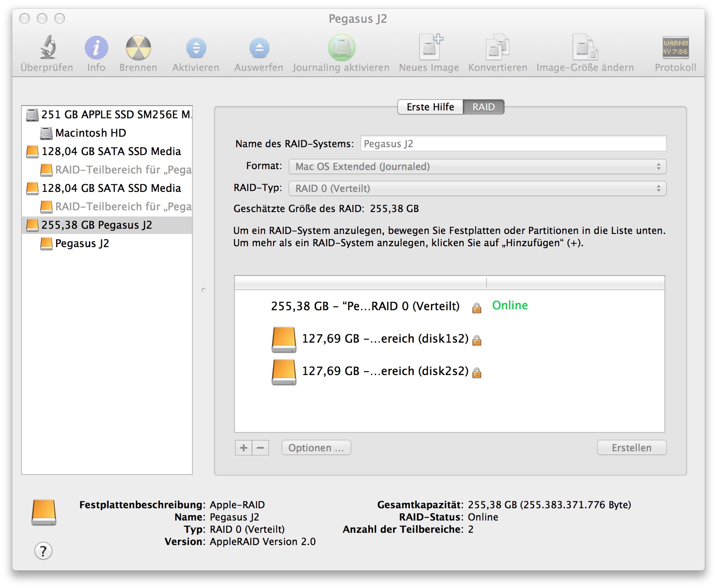Switch to RAID tab
Screen dimensions: 717x588
click(483, 107)
